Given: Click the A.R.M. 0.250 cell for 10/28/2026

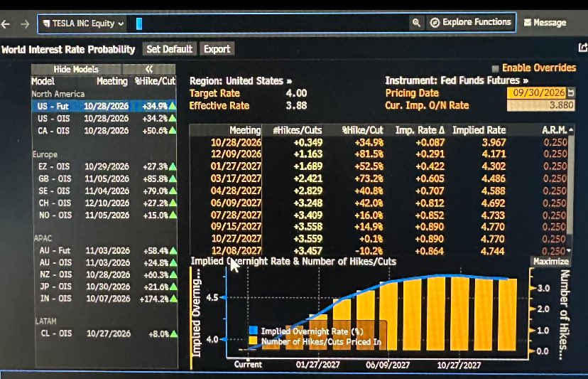Looking at the screenshot, I should [x=555, y=142].
